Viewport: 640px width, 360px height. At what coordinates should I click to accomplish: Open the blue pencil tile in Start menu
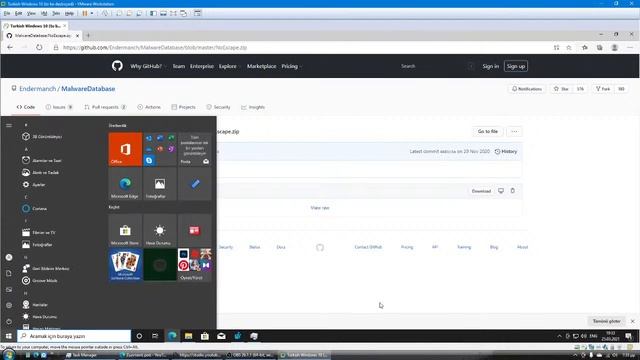[x=195, y=184]
